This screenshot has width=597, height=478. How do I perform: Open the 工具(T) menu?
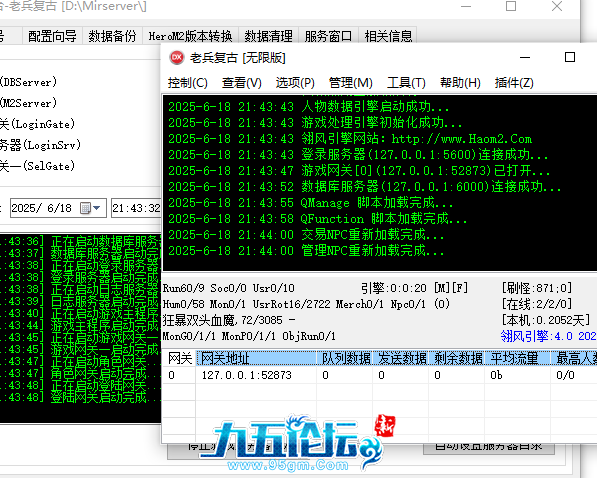coord(406,83)
